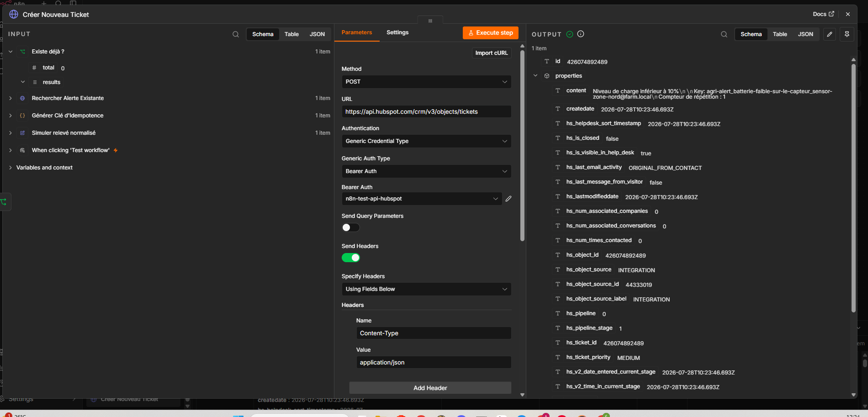Open the Generic Auth Type dropdown
Image resolution: width=868 pixels, height=417 pixels.
pyautogui.click(x=426, y=171)
